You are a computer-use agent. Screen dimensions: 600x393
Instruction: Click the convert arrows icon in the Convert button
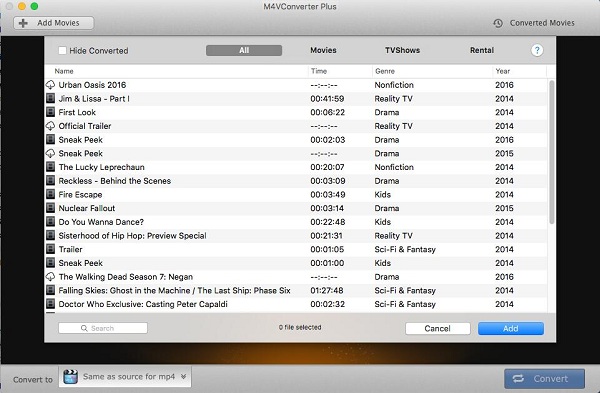click(x=518, y=378)
